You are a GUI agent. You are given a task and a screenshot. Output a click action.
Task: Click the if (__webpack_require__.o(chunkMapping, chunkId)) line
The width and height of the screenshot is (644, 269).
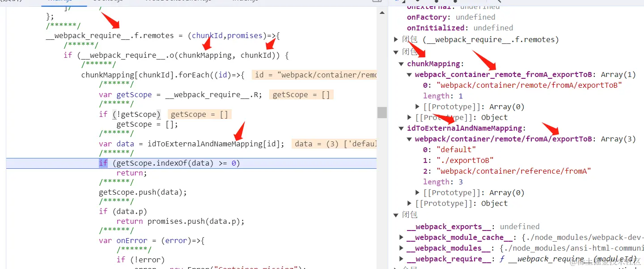pos(176,56)
